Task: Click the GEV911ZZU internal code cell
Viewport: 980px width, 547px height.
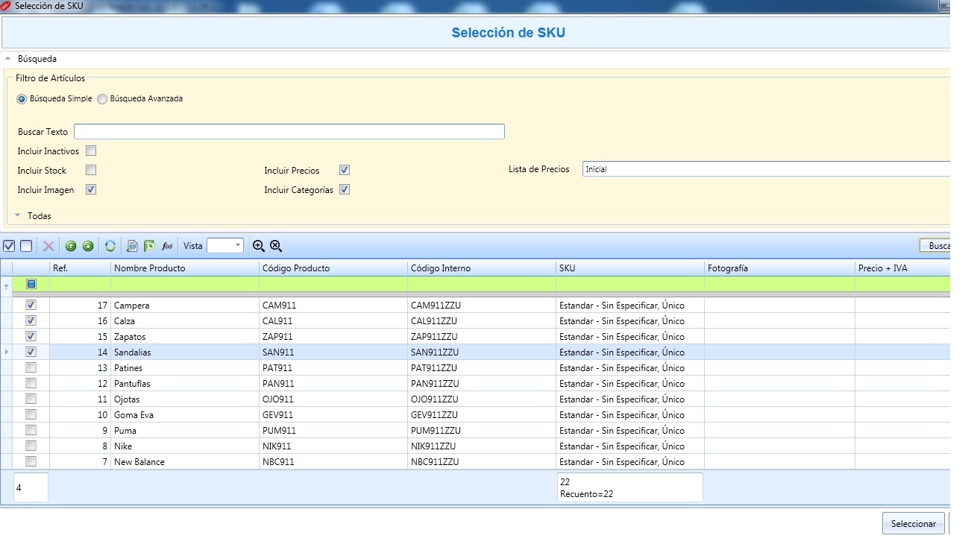Action: [x=482, y=414]
